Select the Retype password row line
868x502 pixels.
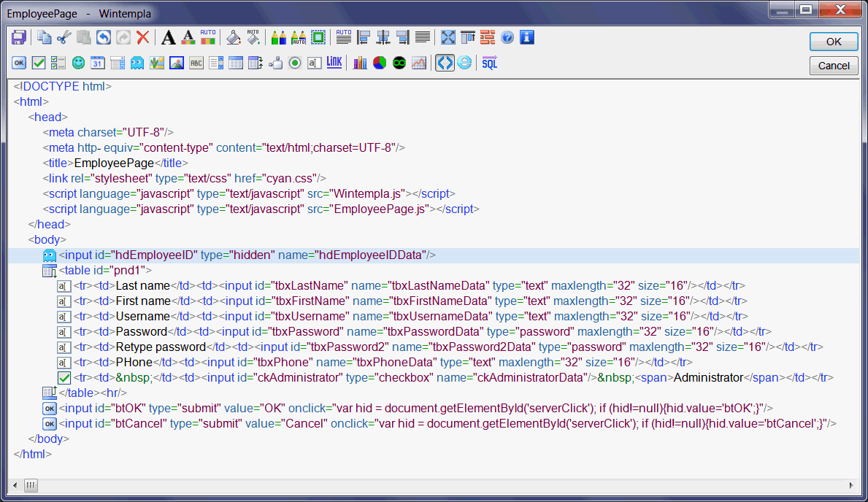(x=448, y=347)
